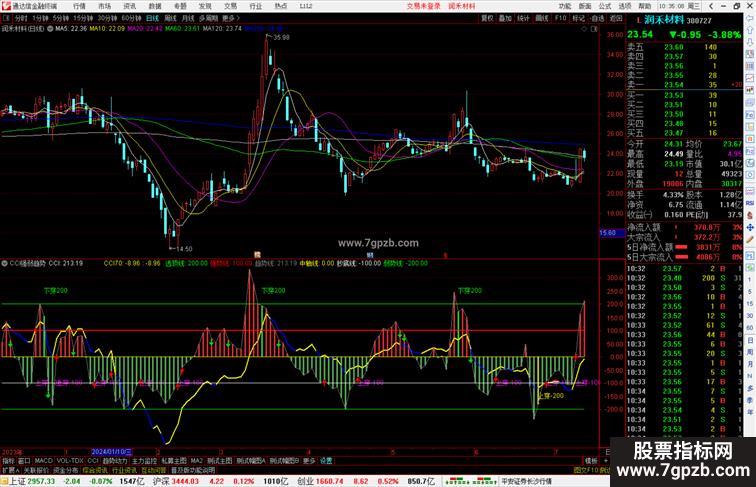
Task: Select the 周线 weekly period
Action: (x=170, y=18)
